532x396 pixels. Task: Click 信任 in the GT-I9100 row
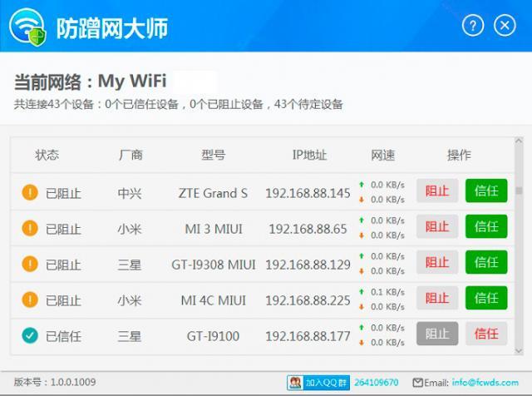click(x=486, y=334)
